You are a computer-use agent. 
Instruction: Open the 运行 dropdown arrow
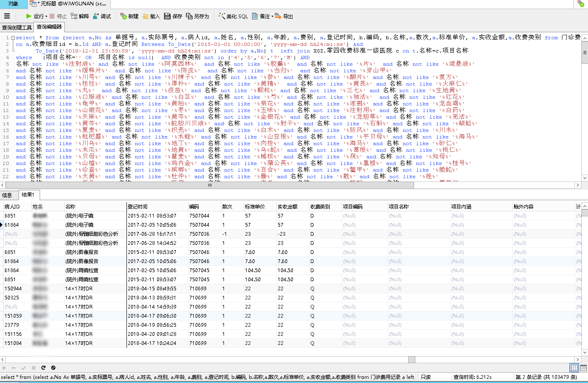(46, 17)
